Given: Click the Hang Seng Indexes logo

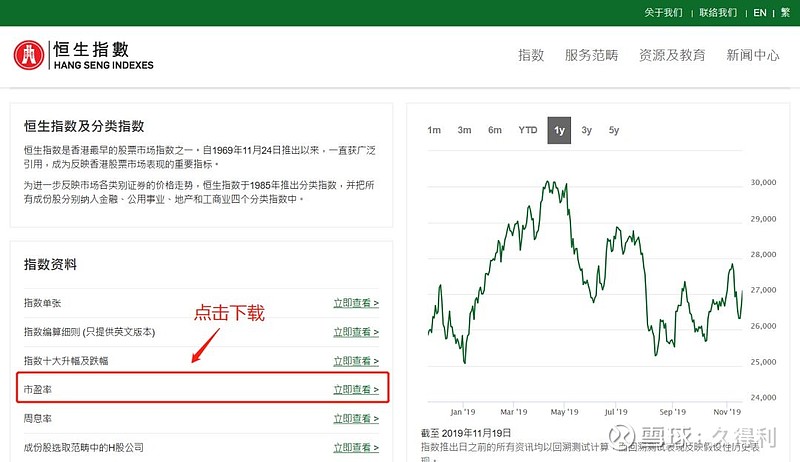Looking at the screenshot, I should pos(84,55).
